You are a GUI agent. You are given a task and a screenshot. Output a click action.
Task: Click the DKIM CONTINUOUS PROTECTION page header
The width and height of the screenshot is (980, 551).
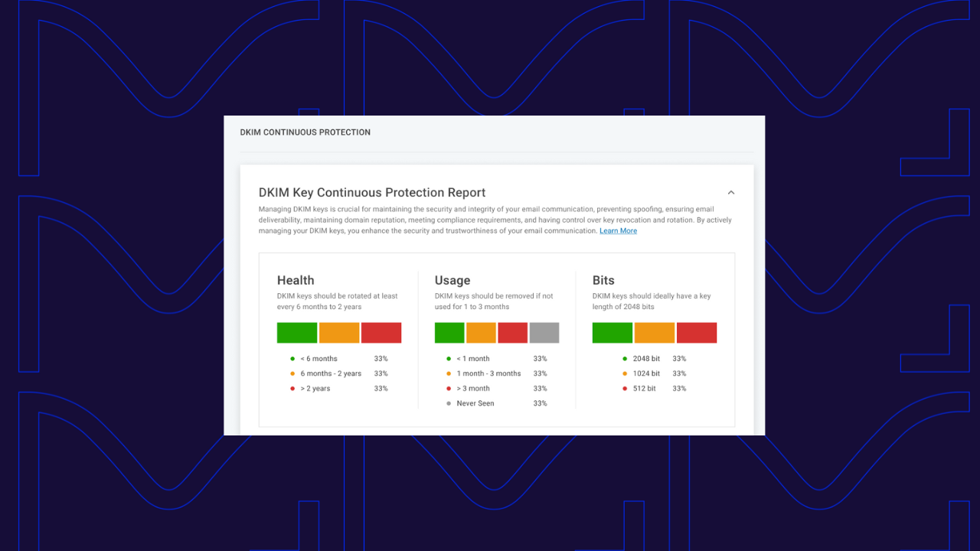pyautogui.click(x=305, y=132)
